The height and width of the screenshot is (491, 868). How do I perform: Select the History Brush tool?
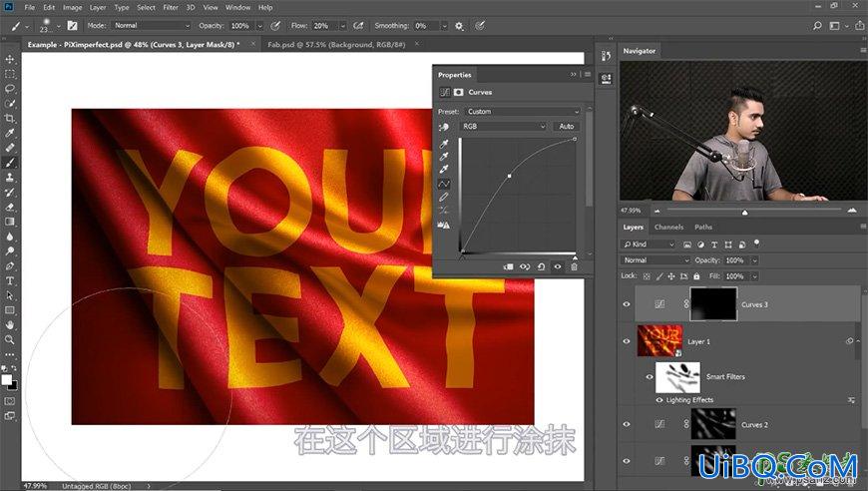click(x=9, y=192)
